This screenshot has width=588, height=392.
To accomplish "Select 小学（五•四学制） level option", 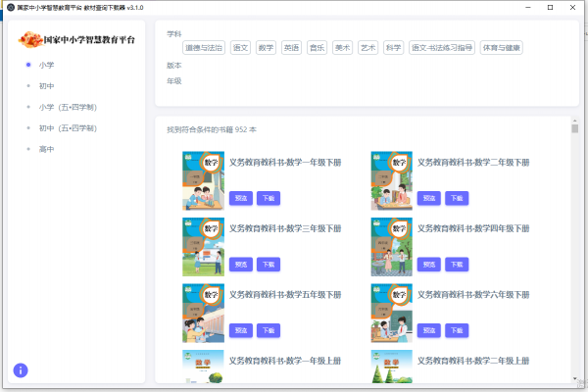I will coord(68,107).
